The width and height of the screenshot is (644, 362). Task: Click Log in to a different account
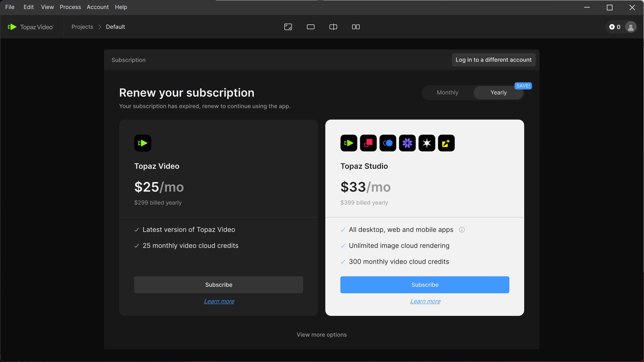(493, 60)
